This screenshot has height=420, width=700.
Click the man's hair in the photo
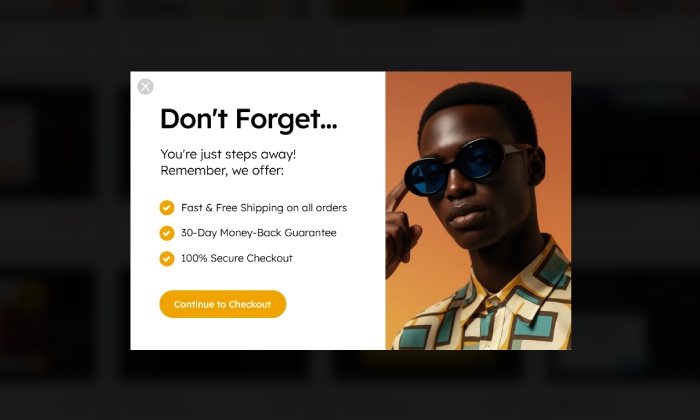pos(480,105)
